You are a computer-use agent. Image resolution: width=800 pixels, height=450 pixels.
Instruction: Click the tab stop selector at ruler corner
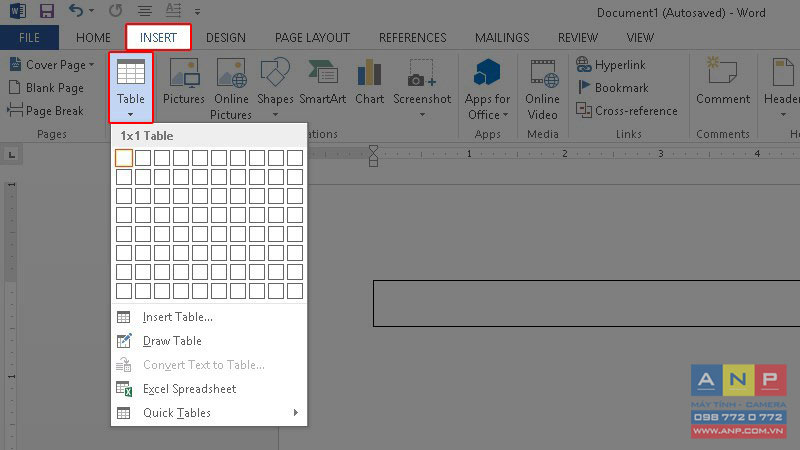pos(12,154)
